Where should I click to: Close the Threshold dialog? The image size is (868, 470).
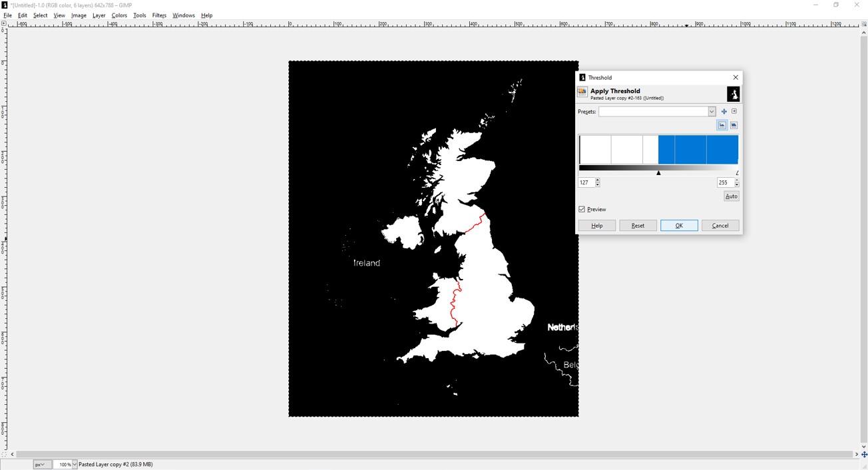(736, 77)
